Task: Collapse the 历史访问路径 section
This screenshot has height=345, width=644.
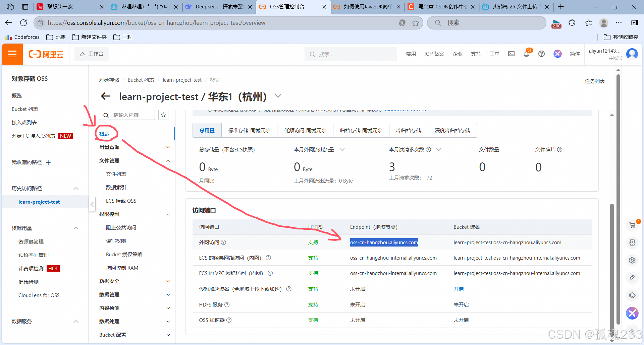Action: click(76, 189)
